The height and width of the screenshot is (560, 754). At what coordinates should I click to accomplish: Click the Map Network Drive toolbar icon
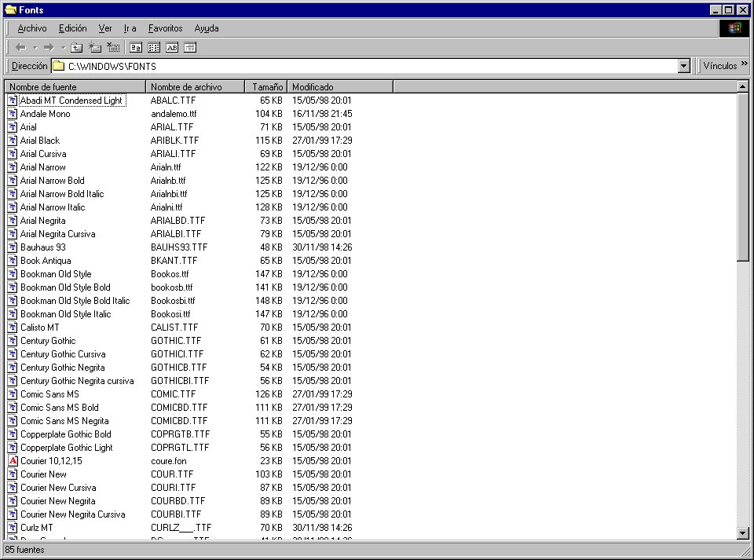95,47
